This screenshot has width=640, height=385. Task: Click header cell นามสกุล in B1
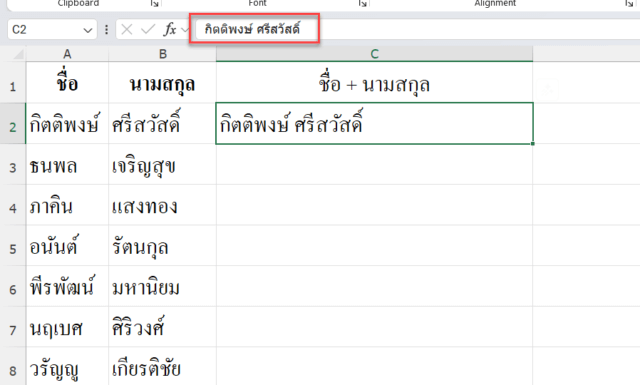pyautogui.click(x=162, y=82)
